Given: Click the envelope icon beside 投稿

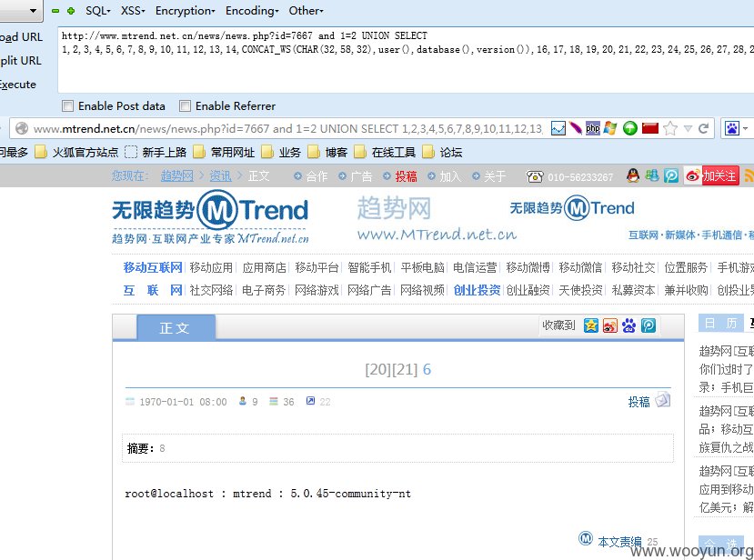Looking at the screenshot, I should click(x=663, y=399).
